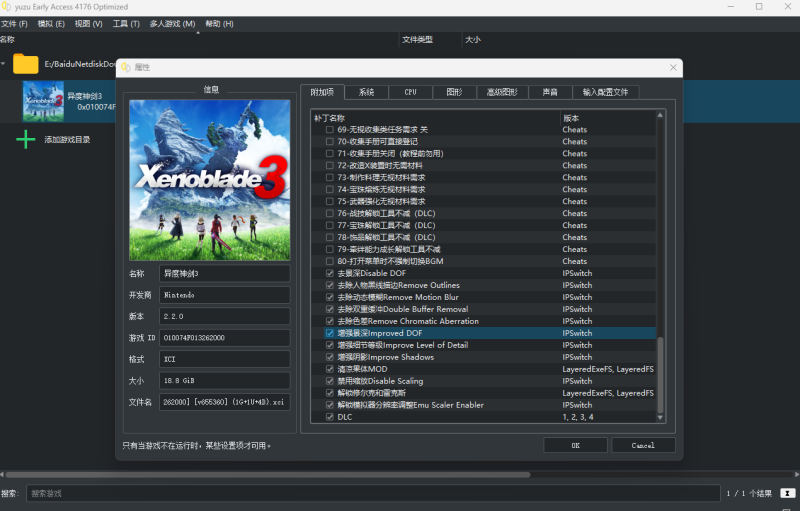Click the yuzu icon in properties title bar

point(126,67)
